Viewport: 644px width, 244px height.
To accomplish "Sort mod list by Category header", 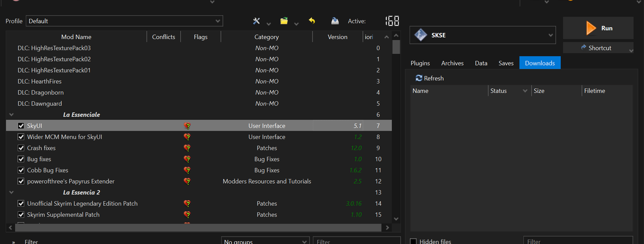I will click(267, 37).
